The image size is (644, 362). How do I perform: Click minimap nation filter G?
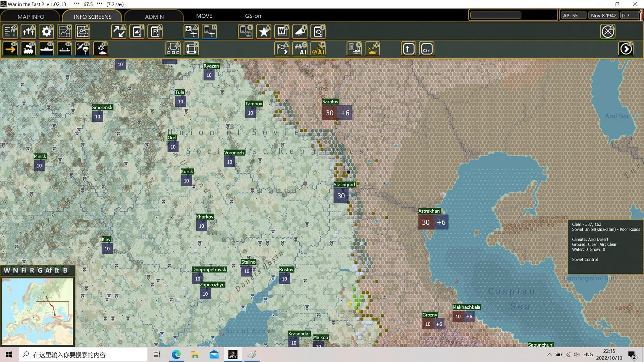[40, 270]
